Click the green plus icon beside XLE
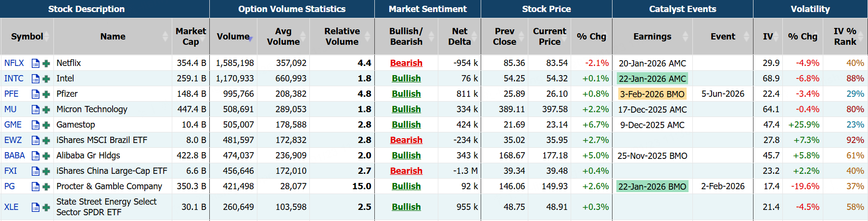The image size is (868, 221). [x=46, y=207]
